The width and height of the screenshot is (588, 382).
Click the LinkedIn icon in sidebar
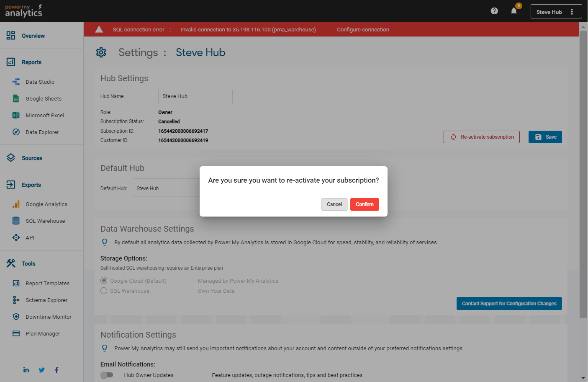pyautogui.click(x=26, y=370)
